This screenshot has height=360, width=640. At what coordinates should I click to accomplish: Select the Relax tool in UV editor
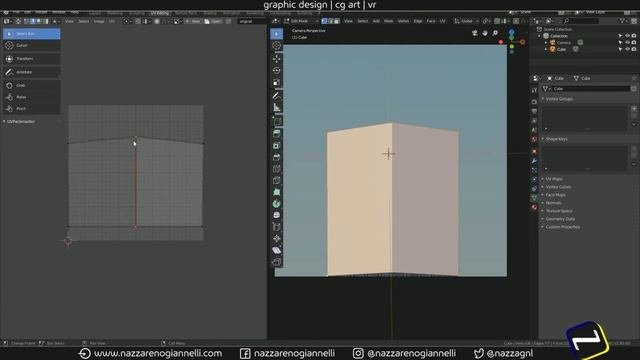(x=31, y=97)
